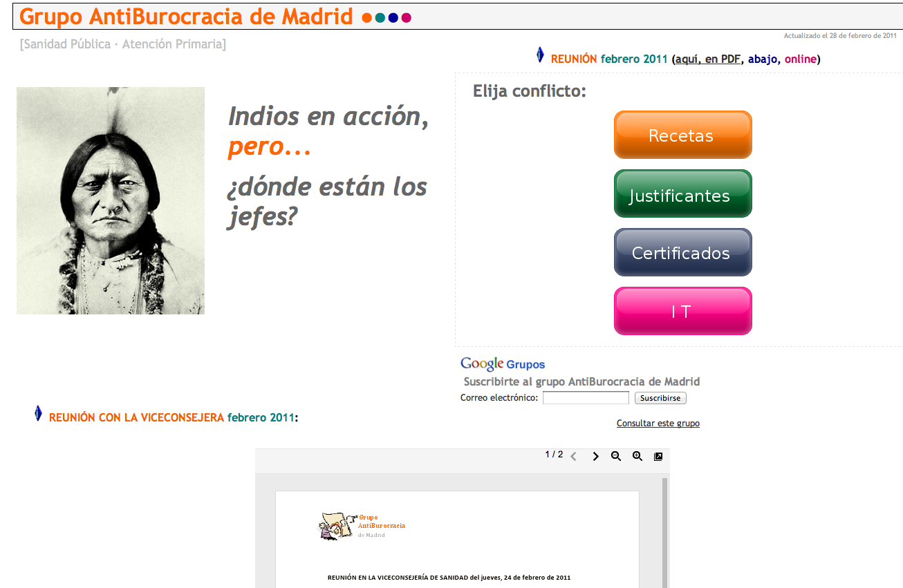Open the "online" meeting link
903x588 pixels.
click(801, 59)
